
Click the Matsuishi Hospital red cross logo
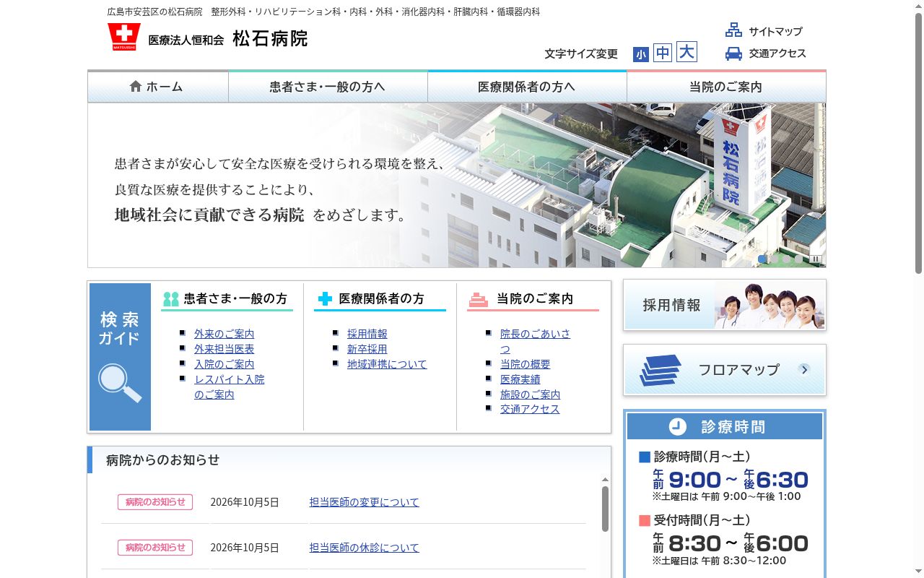pos(124,37)
